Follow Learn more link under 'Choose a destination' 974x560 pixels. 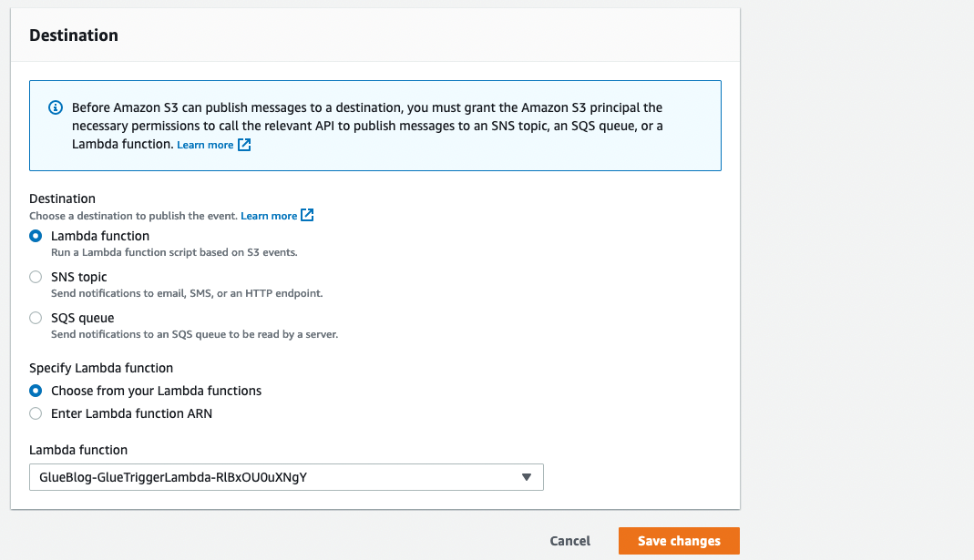(x=269, y=217)
